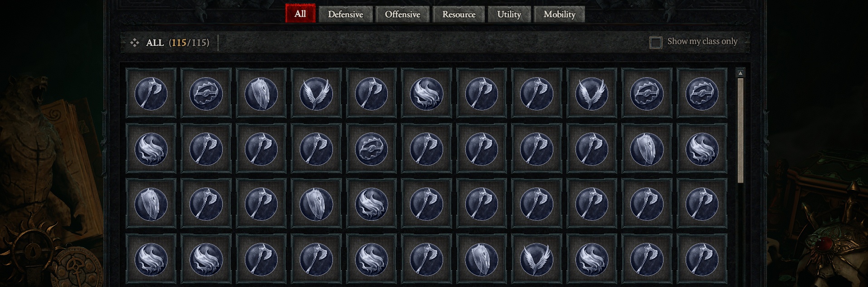Viewport: 868px width, 287px height.
Task: Select the leftmost wings aspect in the top row
Action: click(x=316, y=93)
